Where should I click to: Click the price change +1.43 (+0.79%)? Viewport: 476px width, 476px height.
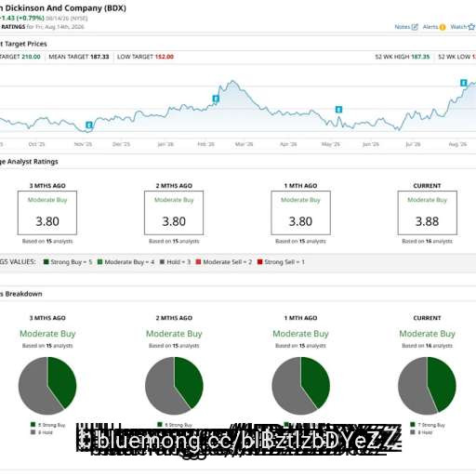(22, 18)
